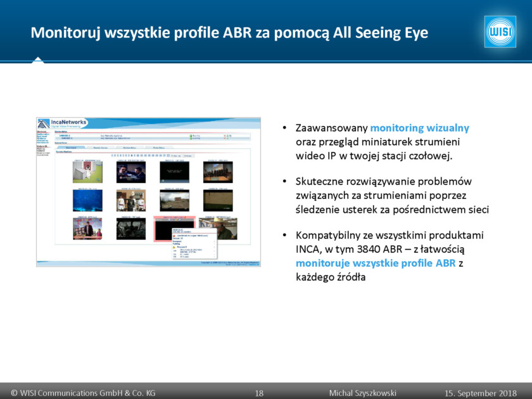Click the first device's green running status icon
Screen dimensions: 532x399
190,135
